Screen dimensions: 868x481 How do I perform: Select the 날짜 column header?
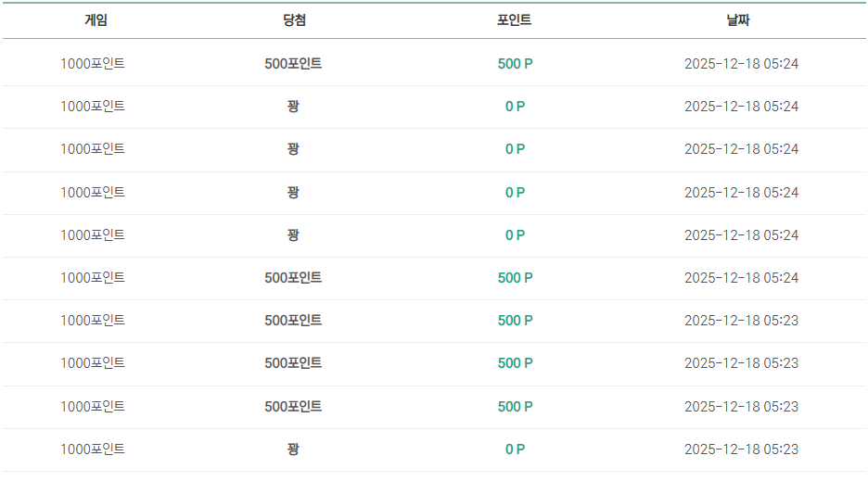pyautogui.click(x=738, y=20)
